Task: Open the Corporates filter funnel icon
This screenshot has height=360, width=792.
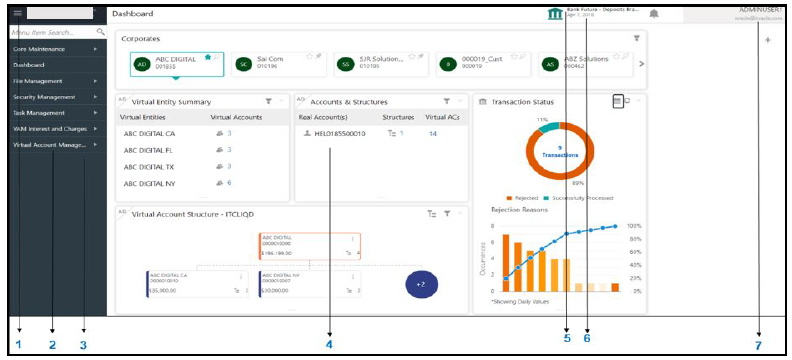Action: click(636, 38)
